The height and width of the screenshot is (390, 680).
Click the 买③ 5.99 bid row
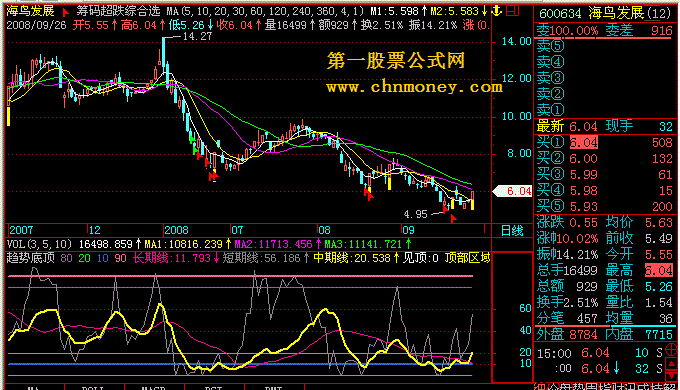coord(605,174)
